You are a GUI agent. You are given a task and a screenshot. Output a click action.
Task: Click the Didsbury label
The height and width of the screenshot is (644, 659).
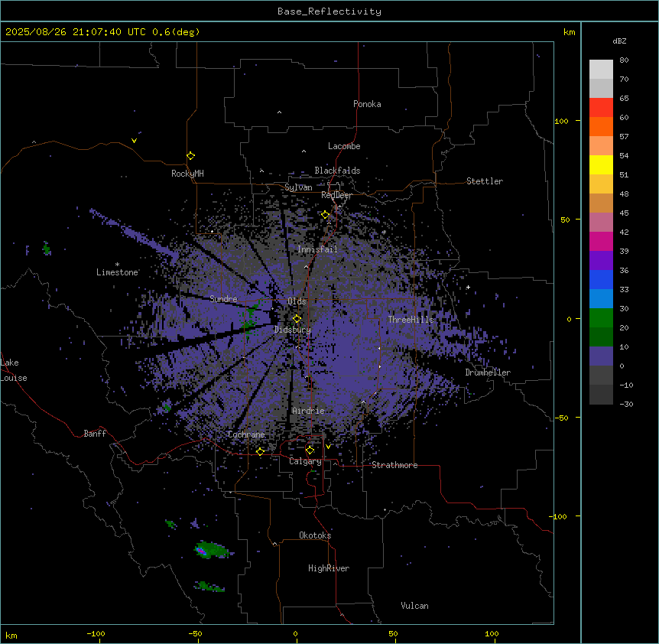point(293,330)
